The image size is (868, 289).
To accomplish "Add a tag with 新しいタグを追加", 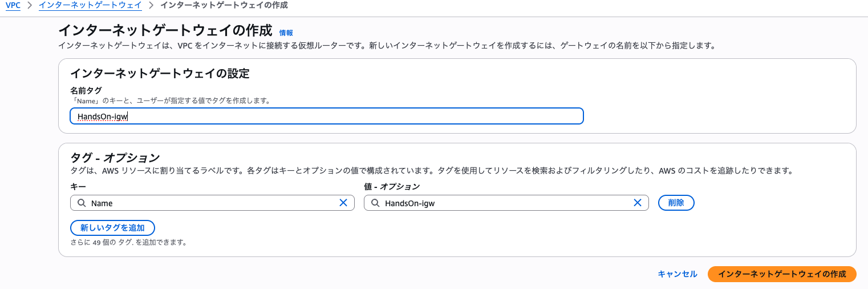I will coord(112,228).
